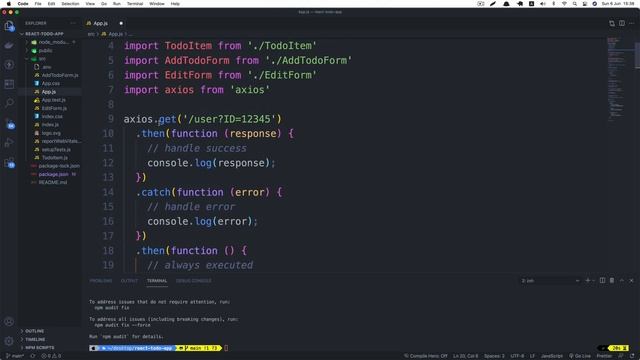
Task: Click the new terminal plus icon
Action: pos(588,280)
